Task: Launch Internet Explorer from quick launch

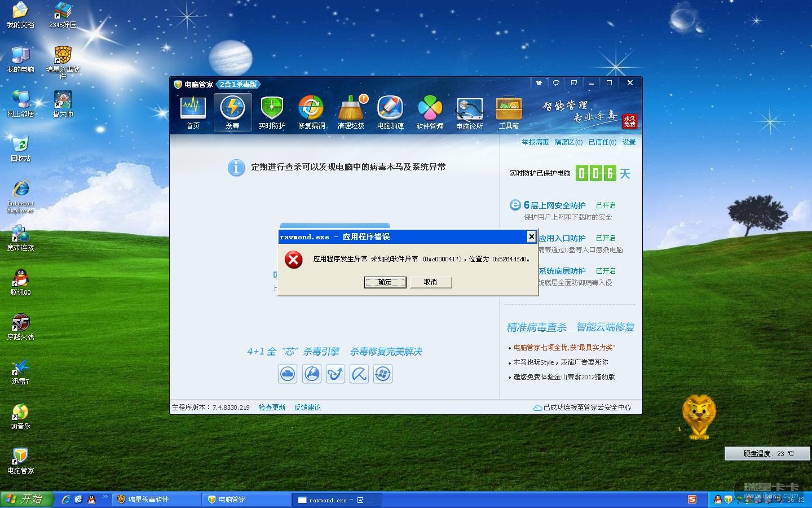Action: [x=66, y=500]
